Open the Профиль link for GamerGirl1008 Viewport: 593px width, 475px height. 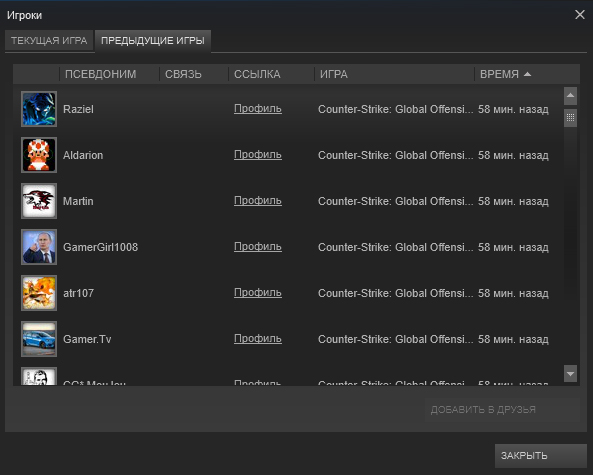(258, 247)
